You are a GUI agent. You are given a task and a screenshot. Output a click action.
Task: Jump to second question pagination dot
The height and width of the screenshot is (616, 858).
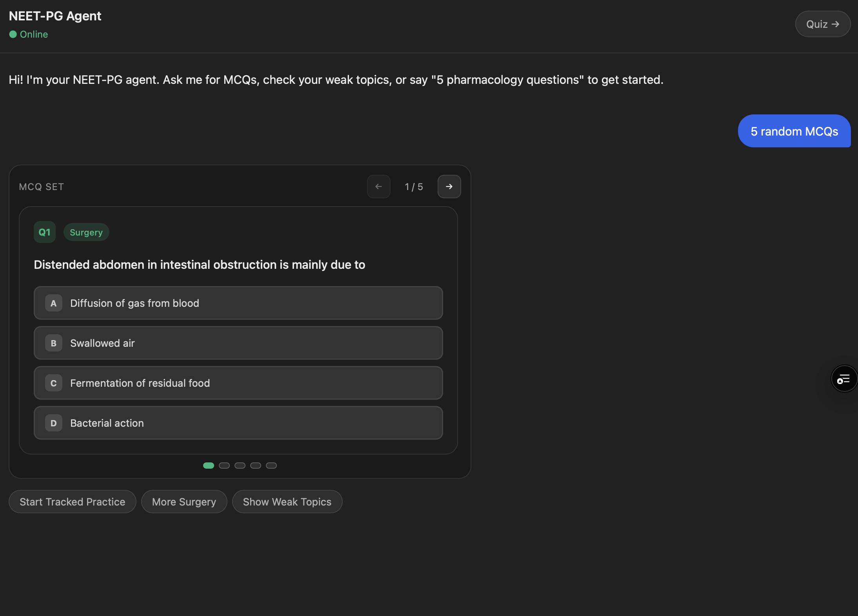[224, 466]
